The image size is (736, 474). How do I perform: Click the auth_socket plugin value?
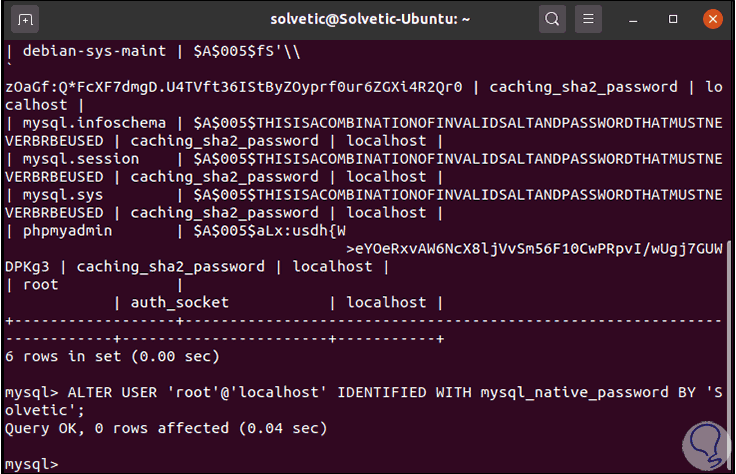coord(181,303)
